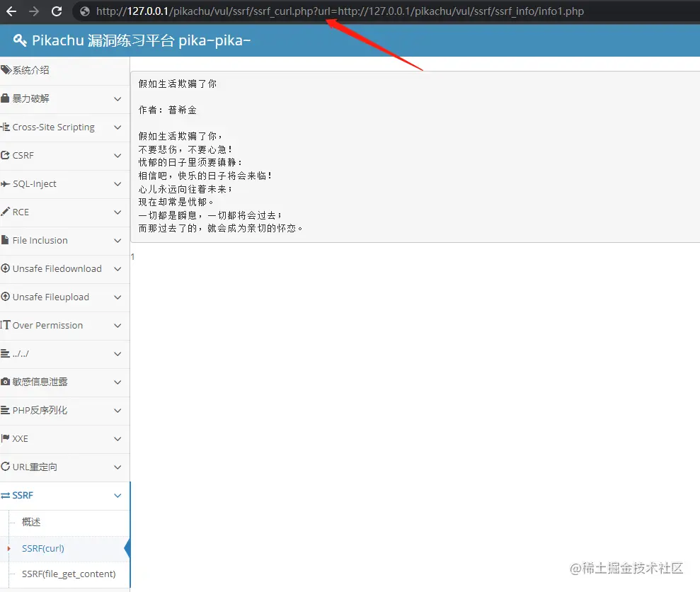Click the SQL-Inject plane icon
This screenshot has width=700, height=592.
[x=6, y=183]
